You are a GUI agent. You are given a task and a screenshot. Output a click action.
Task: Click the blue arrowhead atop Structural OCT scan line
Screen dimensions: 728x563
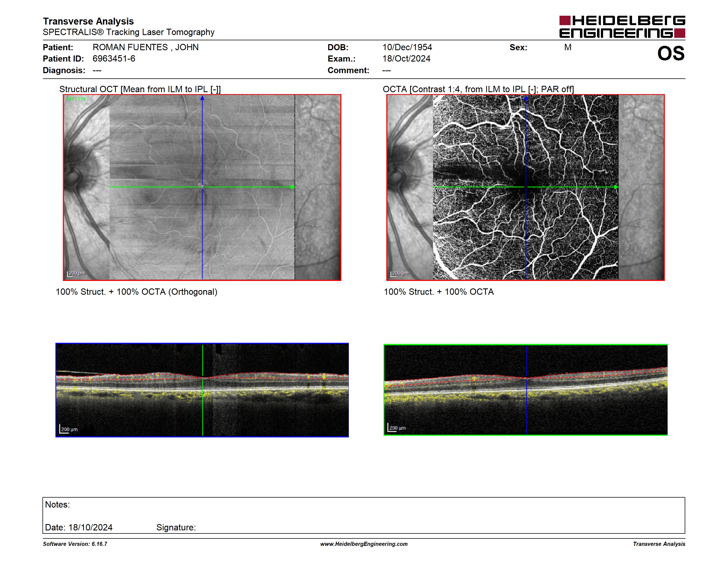point(202,98)
